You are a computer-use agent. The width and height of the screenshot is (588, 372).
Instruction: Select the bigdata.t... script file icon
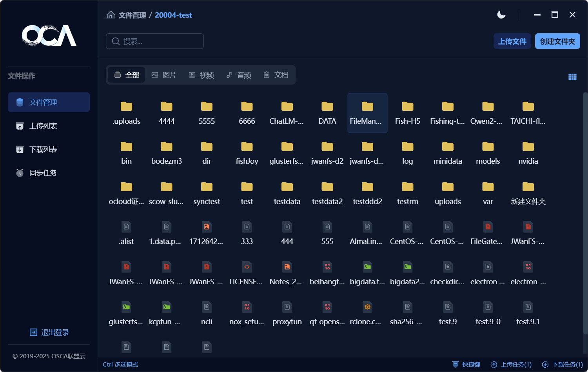point(367,267)
